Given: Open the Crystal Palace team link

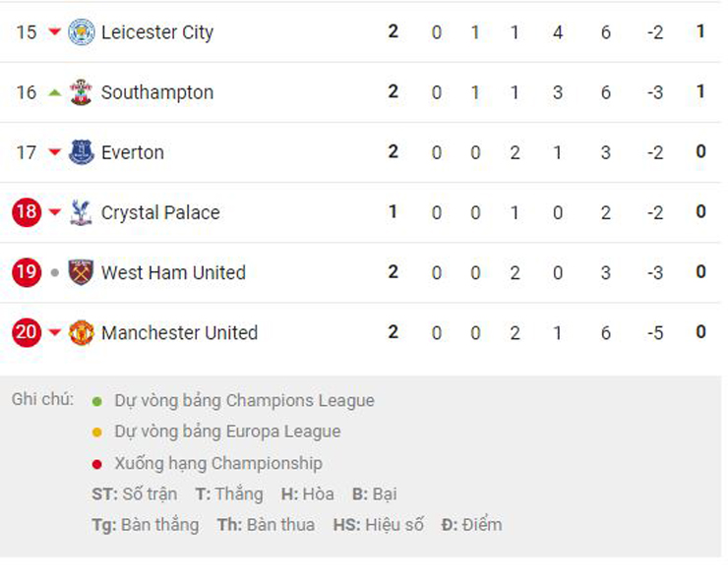Looking at the screenshot, I should [160, 212].
